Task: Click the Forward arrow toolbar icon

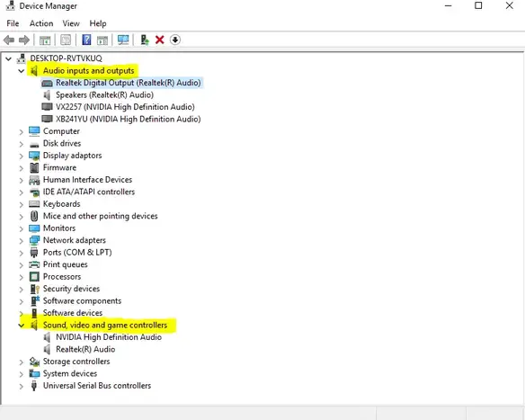Action: pos(24,40)
